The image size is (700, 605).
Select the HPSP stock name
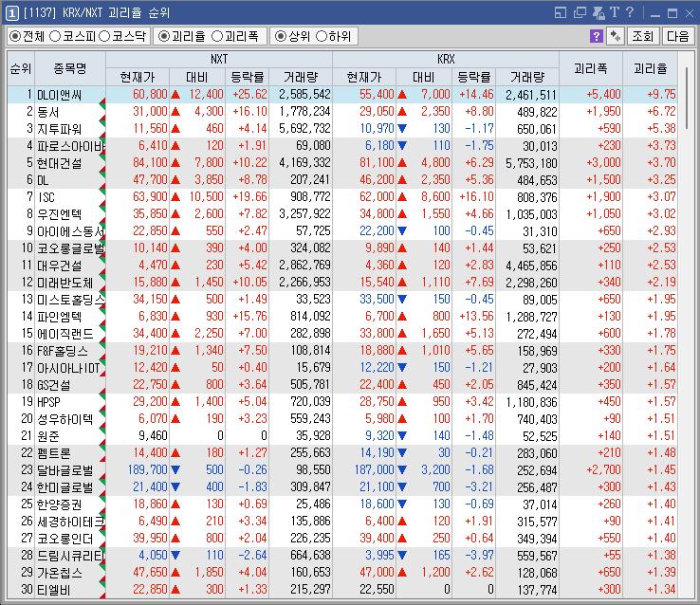pyautogui.click(x=48, y=402)
